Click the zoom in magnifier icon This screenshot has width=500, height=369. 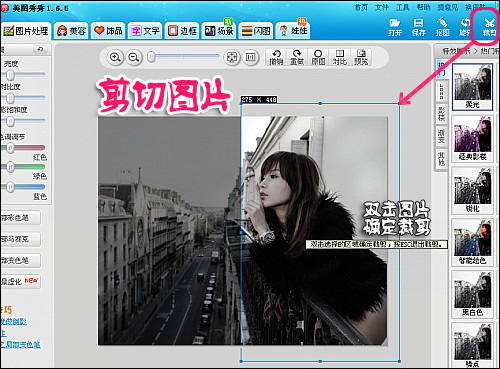(115, 58)
